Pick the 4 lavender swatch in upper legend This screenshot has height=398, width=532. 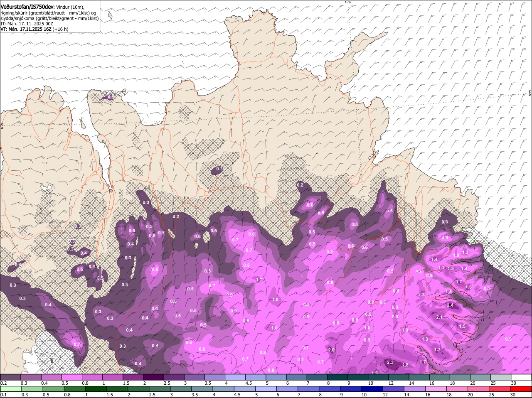click(235, 377)
